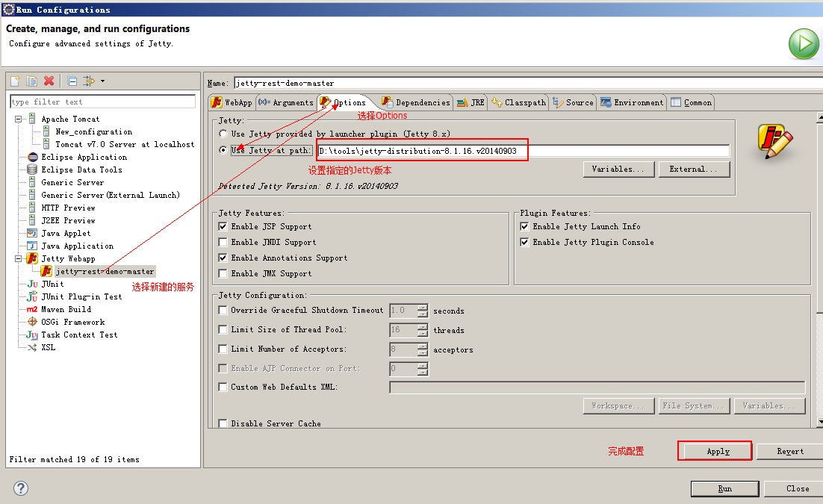Click the Java Applet icon
This screenshot has height=504, width=823.
coord(33,233)
